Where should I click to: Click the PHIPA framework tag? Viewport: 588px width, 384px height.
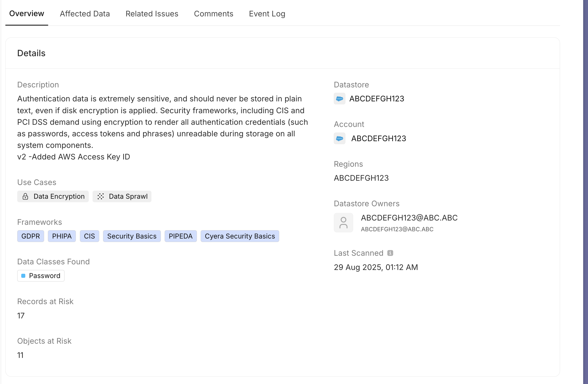click(x=62, y=236)
